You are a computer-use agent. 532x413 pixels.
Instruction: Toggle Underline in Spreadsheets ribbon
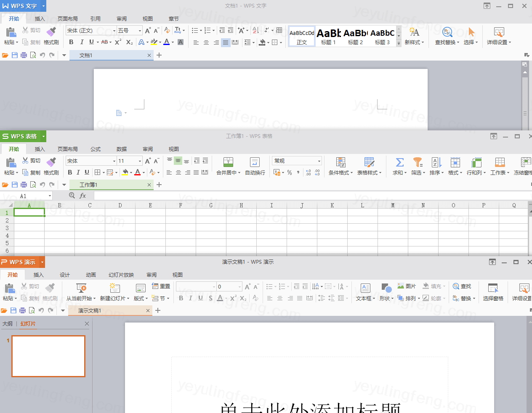click(x=87, y=172)
